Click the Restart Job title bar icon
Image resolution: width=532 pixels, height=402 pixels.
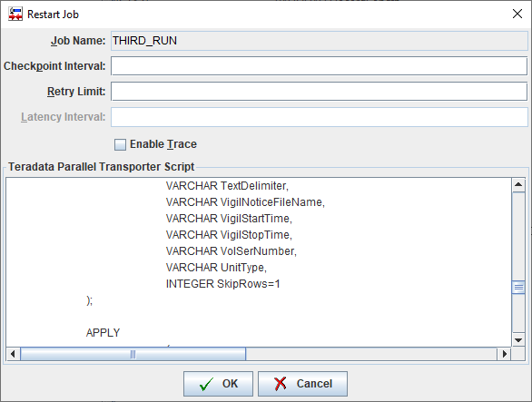[15, 14]
